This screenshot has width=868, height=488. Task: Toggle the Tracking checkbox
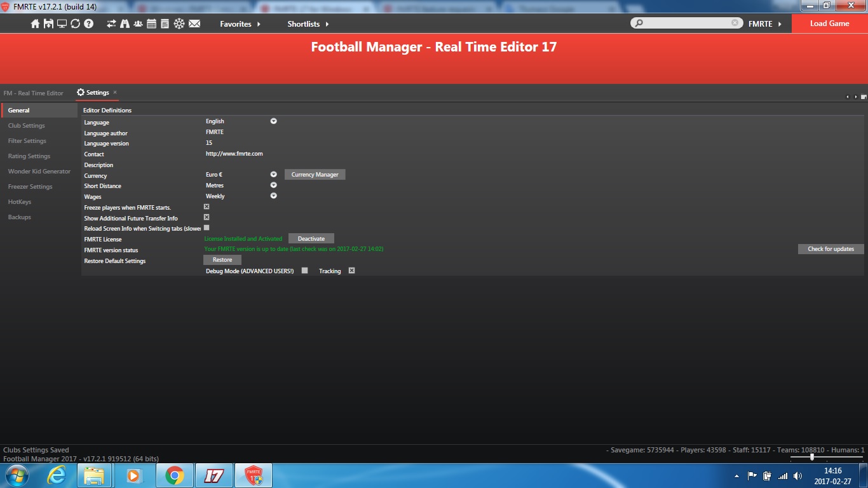(x=351, y=271)
